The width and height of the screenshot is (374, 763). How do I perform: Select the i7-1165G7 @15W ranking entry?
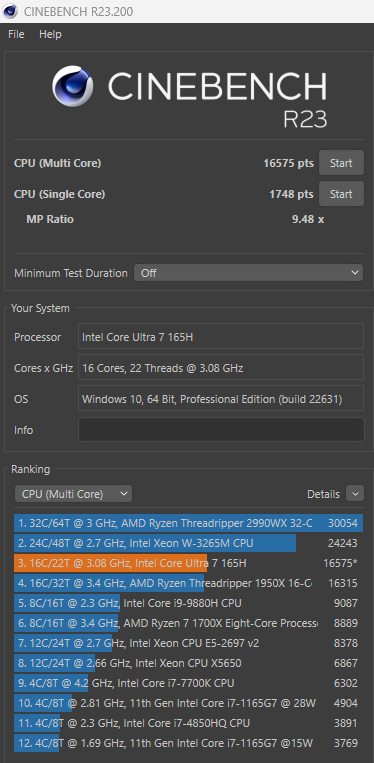click(188, 743)
